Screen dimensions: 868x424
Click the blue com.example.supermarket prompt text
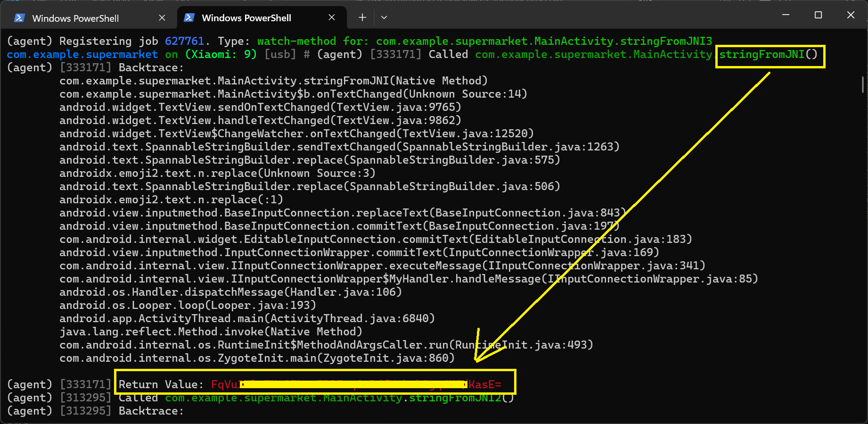(82, 54)
